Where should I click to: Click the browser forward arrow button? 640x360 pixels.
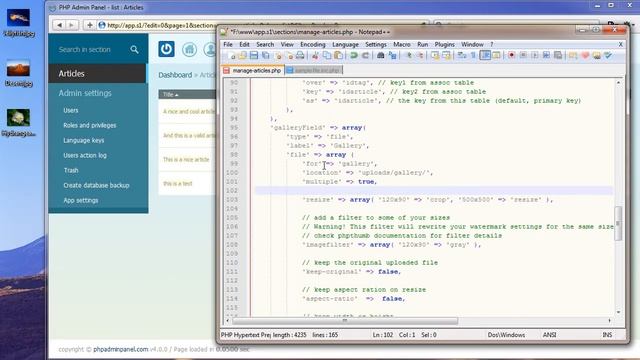click(x=71, y=25)
